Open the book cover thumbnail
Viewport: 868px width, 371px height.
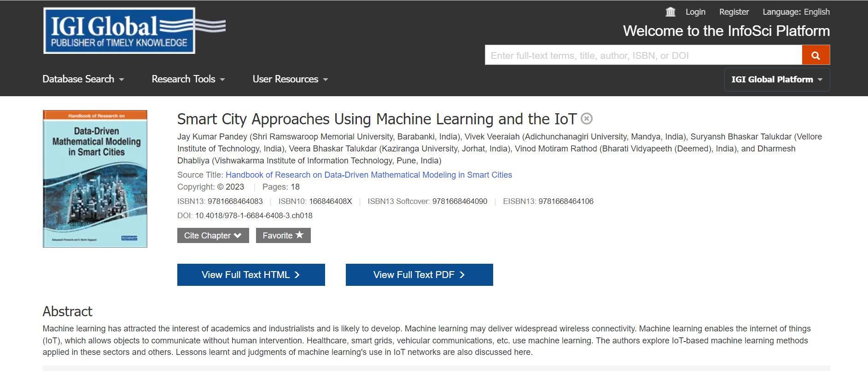[95, 179]
